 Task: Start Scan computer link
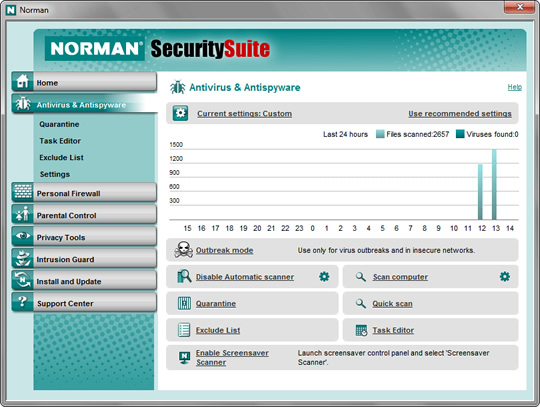coord(400,277)
